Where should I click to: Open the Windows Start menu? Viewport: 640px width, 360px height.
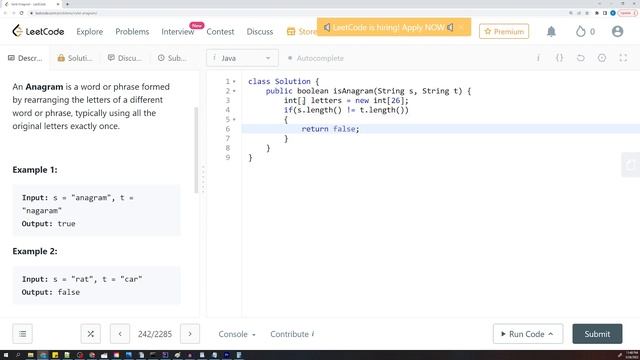point(6,355)
